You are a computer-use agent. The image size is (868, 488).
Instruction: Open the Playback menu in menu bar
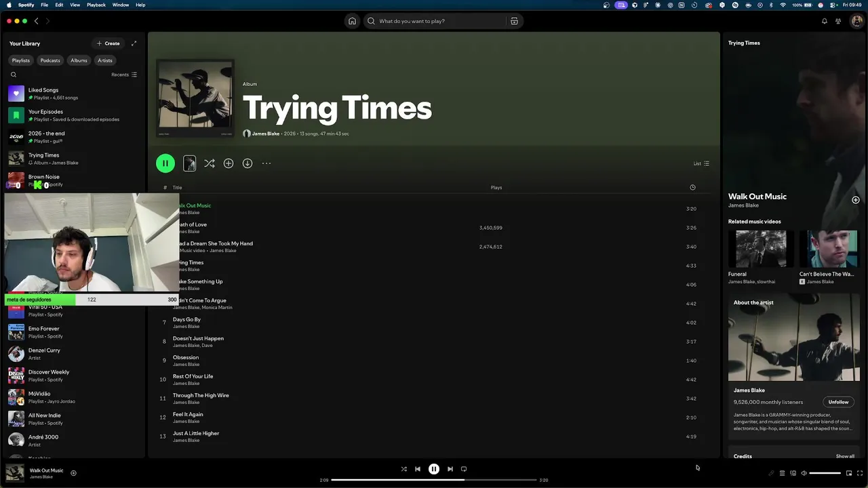point(96,5)
